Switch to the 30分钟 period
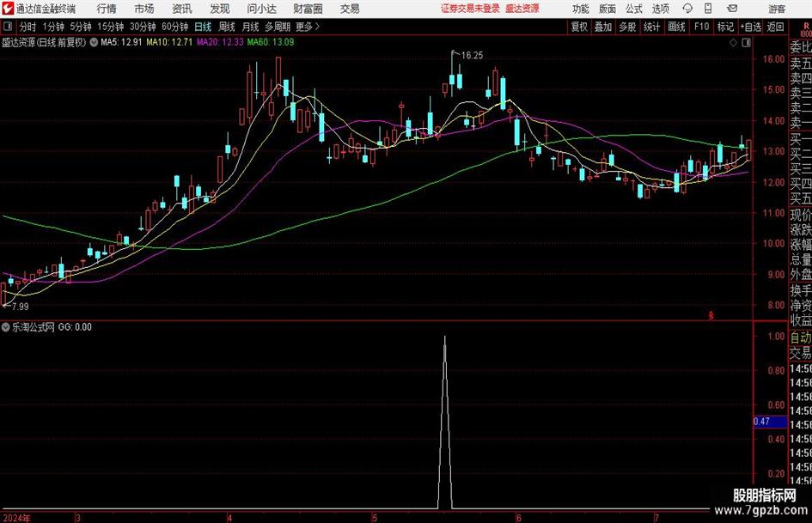The width and height of the screenshot is (812, 523). click(143, 27)
